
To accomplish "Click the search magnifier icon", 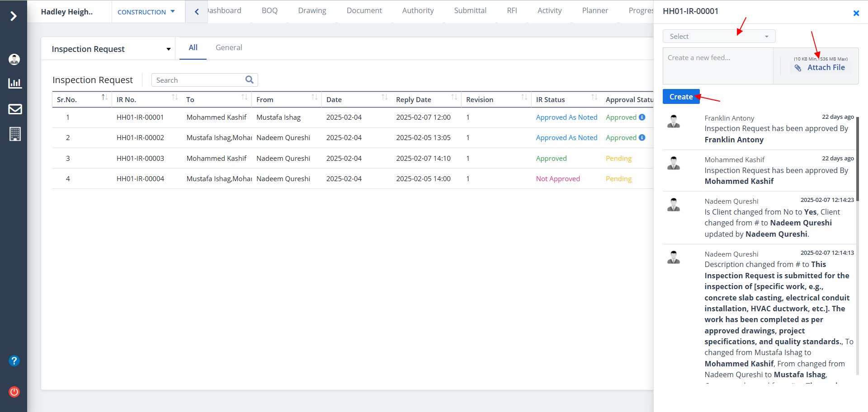I will 249,80.
